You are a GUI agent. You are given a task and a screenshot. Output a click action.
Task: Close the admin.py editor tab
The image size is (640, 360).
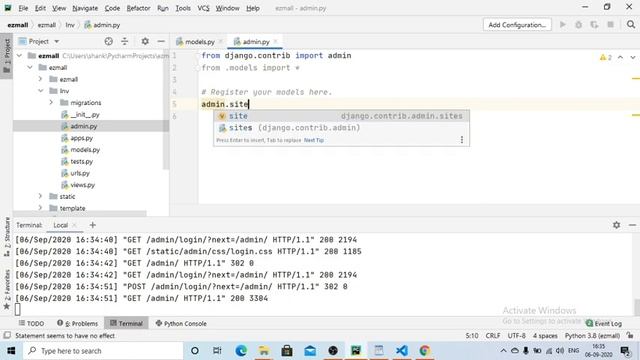[276, 41]
